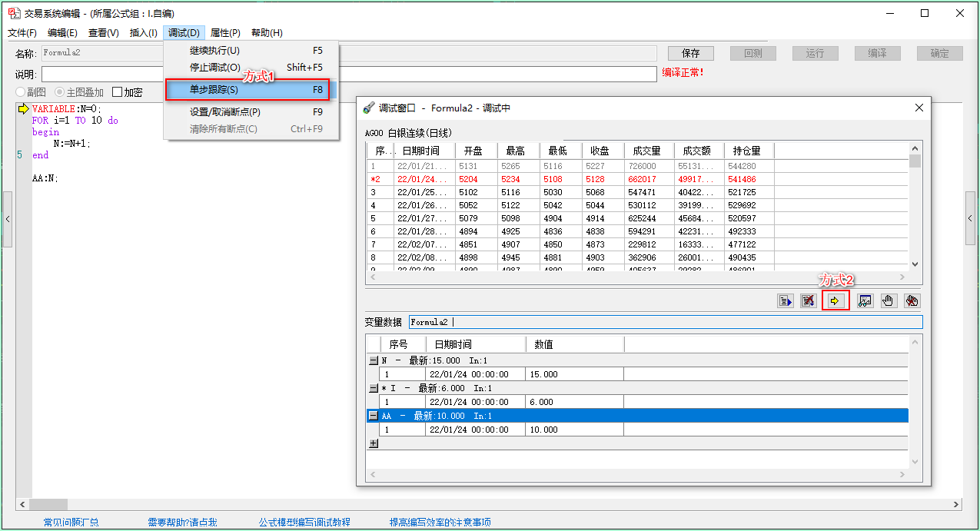Click the 确定 button
This screenshot has width=980, height=531.
(x=940, y=53)
